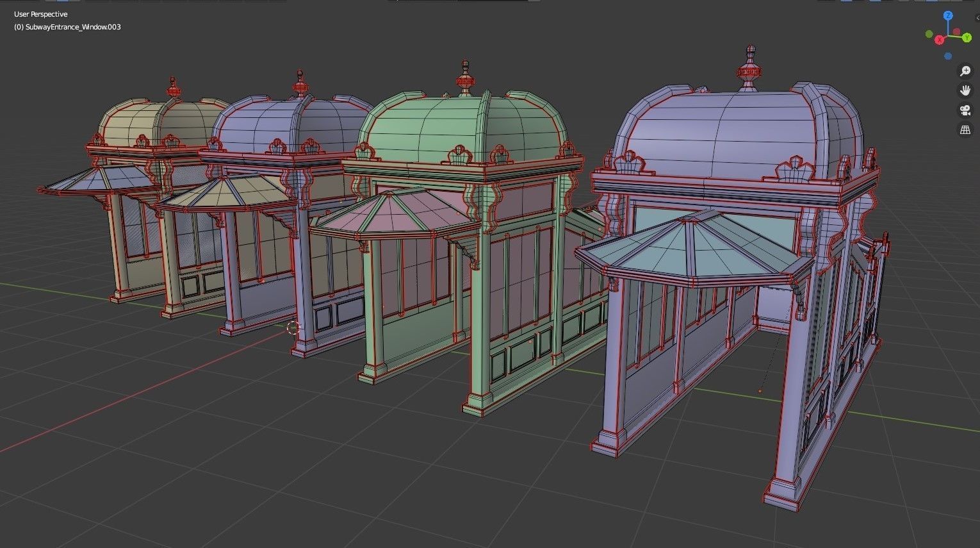
Task: Click the blue Z axis on the navigation gizmo
Action: [947, 16]
